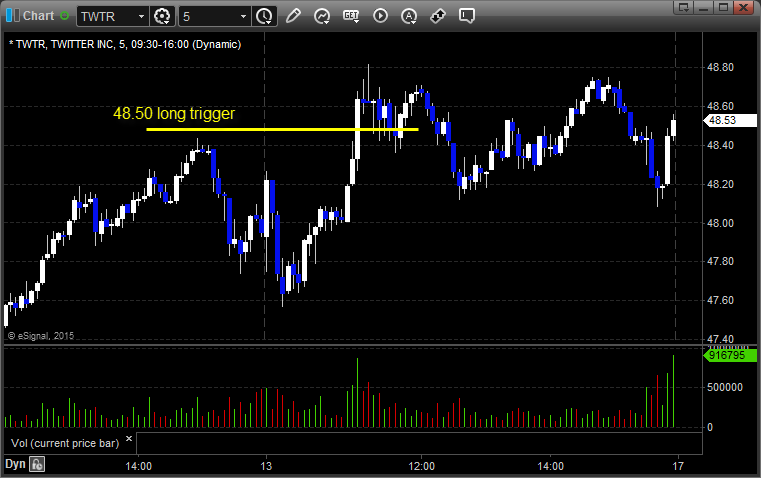This screenshot has width=761, height=478.
Task: Start bar replay with the play icon
Action: [x=380, y=16]
